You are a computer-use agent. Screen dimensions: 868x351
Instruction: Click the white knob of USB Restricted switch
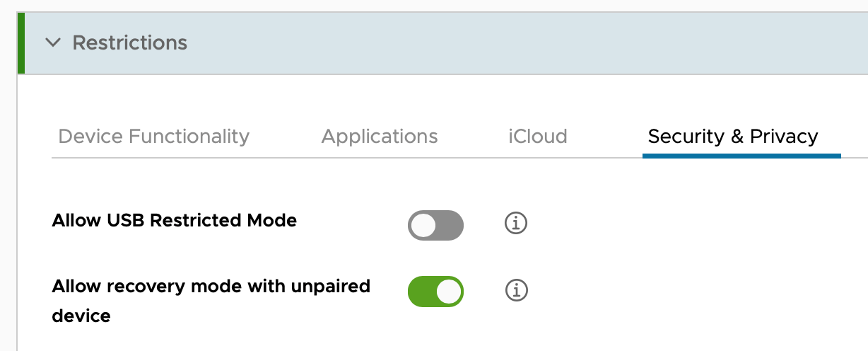(423, 225)
